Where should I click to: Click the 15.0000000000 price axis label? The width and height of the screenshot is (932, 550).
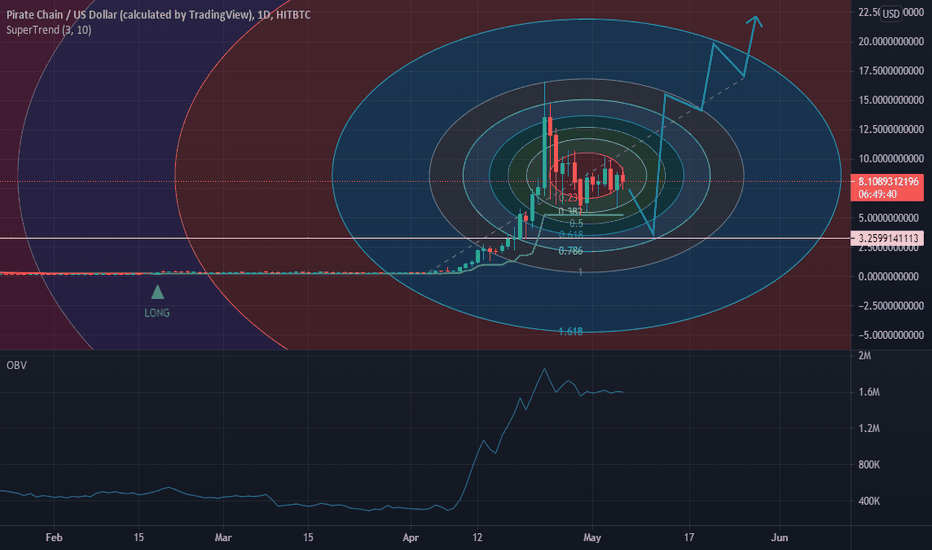point(891,100)
